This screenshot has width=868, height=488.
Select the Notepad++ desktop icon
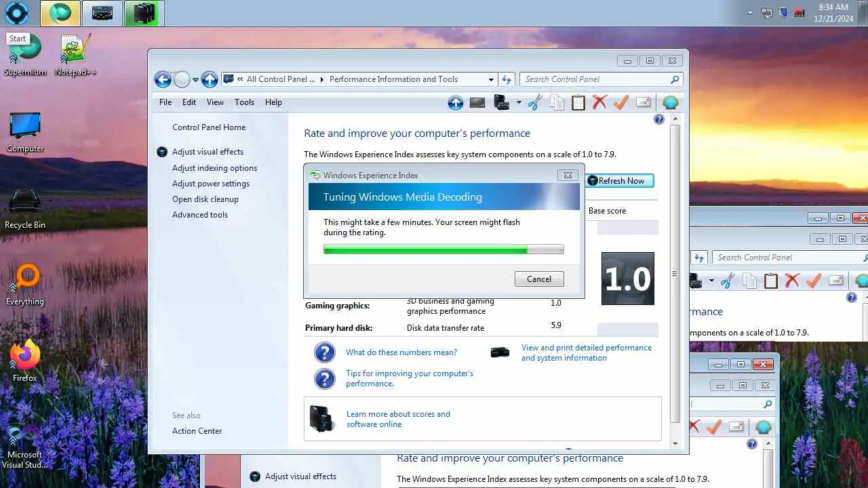75,55
